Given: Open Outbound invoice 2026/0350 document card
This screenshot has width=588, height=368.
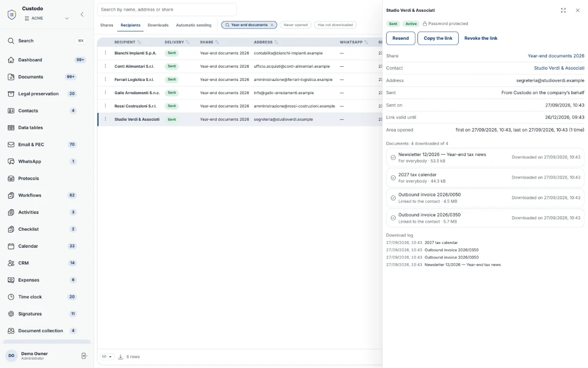Looking at the screenshot, I should [485, 218].
